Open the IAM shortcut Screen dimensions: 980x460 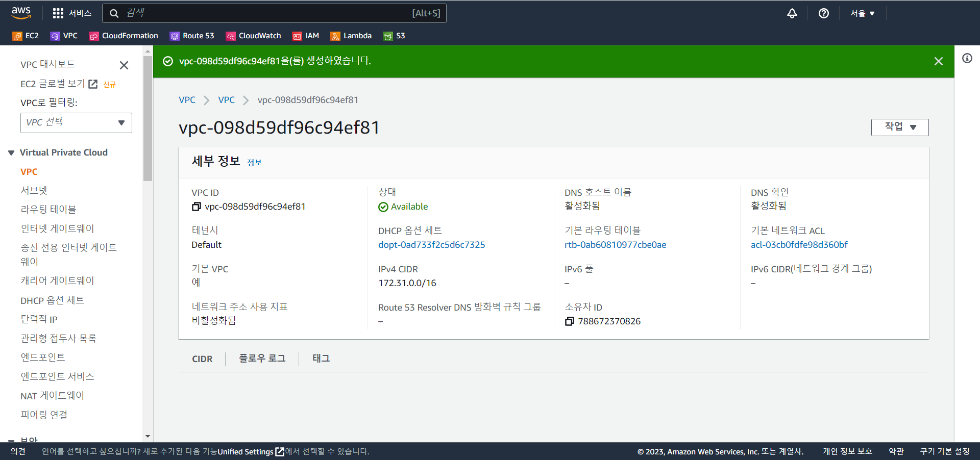[x=306, y=36]
